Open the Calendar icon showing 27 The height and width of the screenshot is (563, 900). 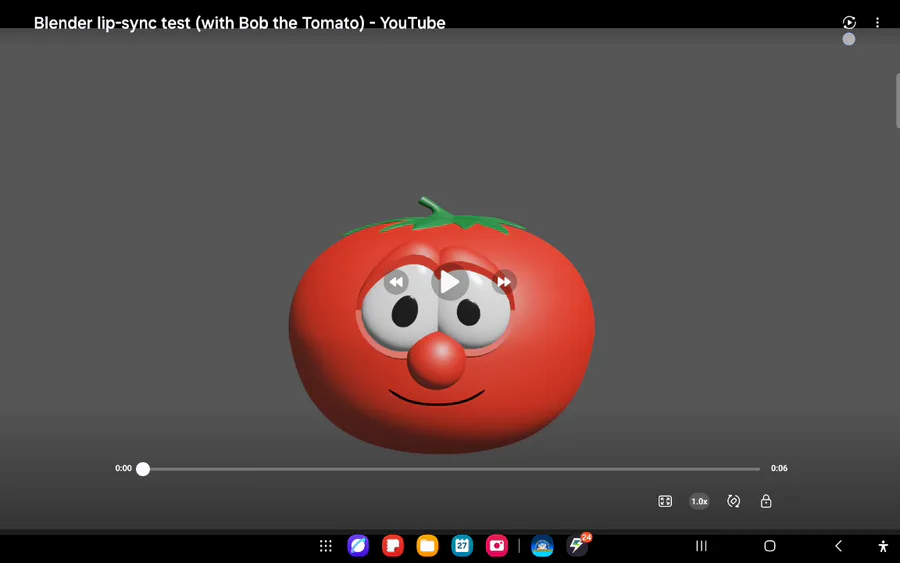pos(462,546)
